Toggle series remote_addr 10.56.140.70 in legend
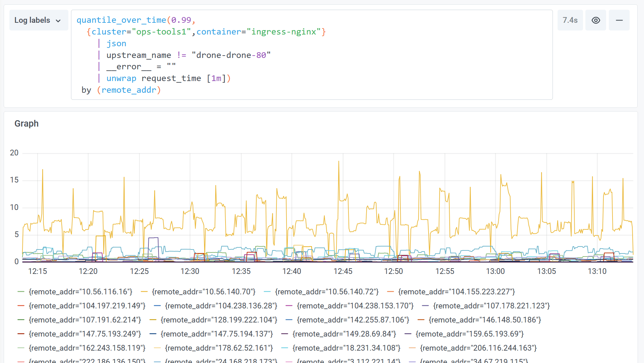Image resolution: width=644 pixels, height=363 pixels. coord(203,292)
